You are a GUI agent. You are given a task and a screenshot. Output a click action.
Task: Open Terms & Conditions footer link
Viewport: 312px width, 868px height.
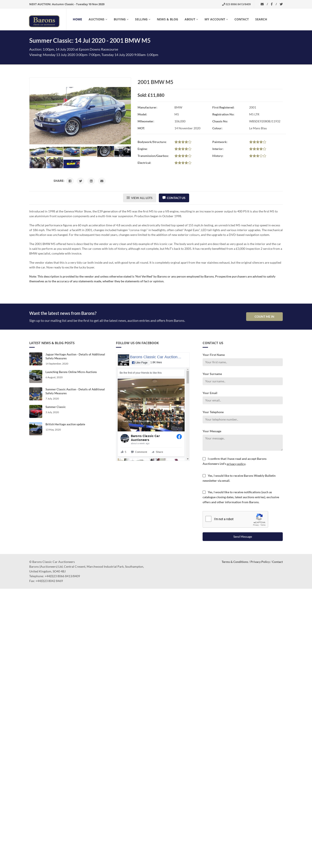pyautogui.click(x=235, y=562)
